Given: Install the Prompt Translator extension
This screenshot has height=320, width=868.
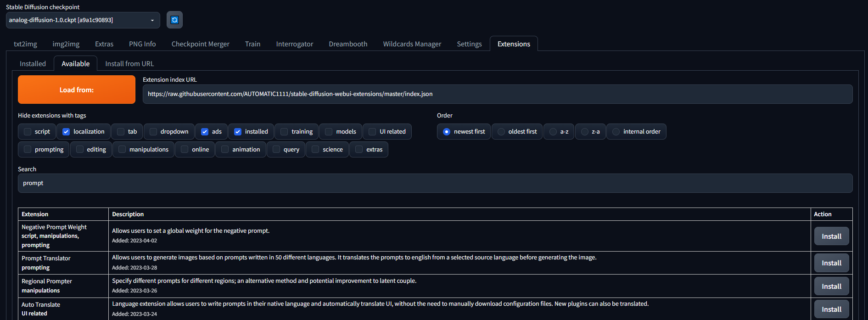Looking at the screenshot, I should [831, 263].
